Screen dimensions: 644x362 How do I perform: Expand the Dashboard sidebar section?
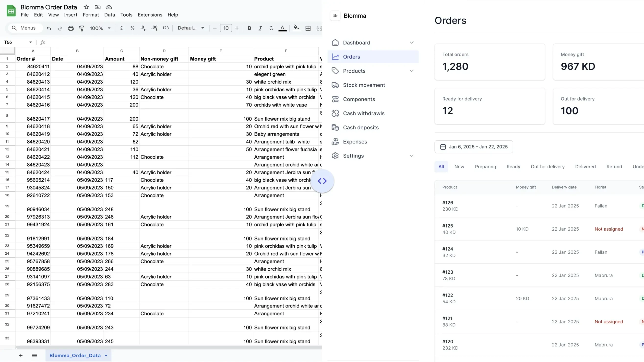412,43
